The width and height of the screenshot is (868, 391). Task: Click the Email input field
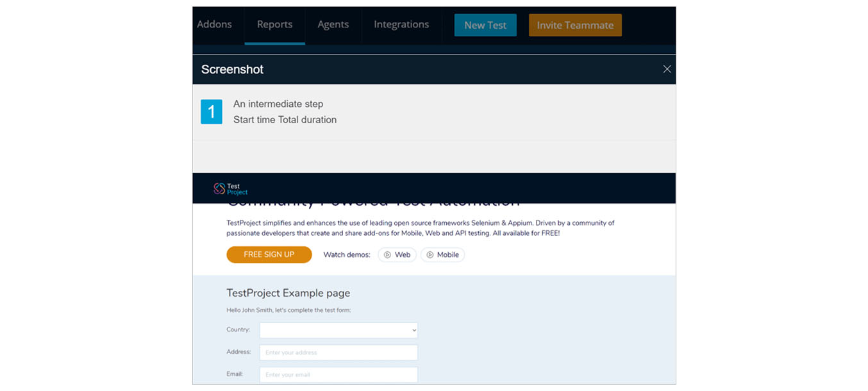click(338, 375)
